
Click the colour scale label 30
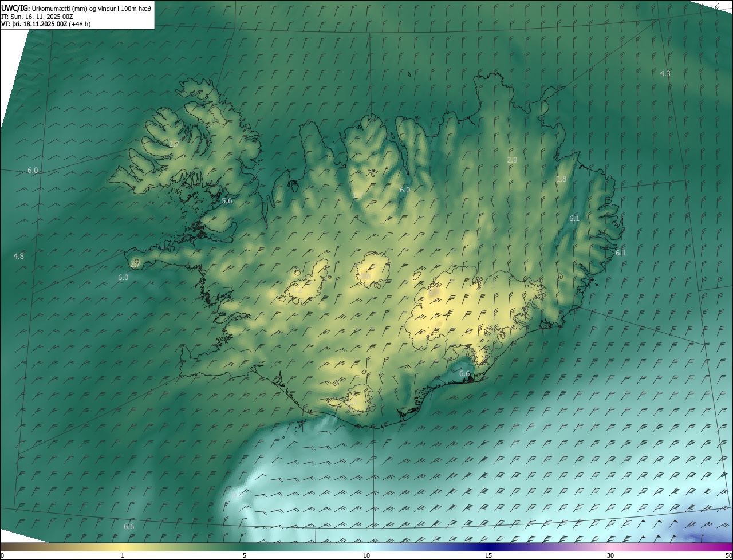pos(610,555)
